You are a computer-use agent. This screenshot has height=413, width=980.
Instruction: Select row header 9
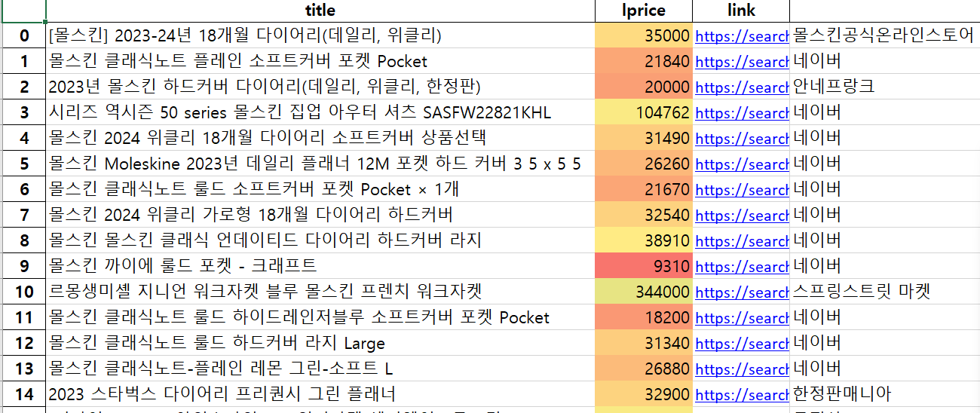tap(23, 266)
